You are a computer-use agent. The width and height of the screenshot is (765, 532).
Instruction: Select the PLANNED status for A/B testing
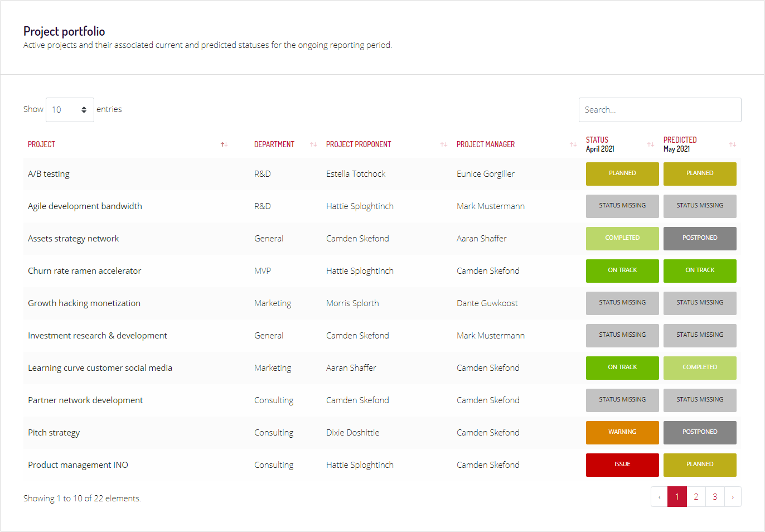[x=622, y=173]
